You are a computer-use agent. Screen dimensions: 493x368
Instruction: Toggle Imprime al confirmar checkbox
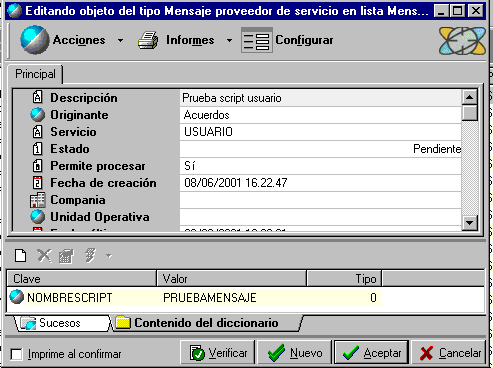pos(16,354)
